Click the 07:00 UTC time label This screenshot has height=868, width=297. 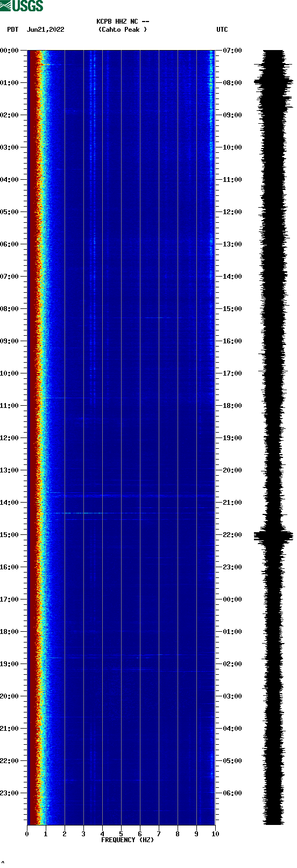click(232, 51)
